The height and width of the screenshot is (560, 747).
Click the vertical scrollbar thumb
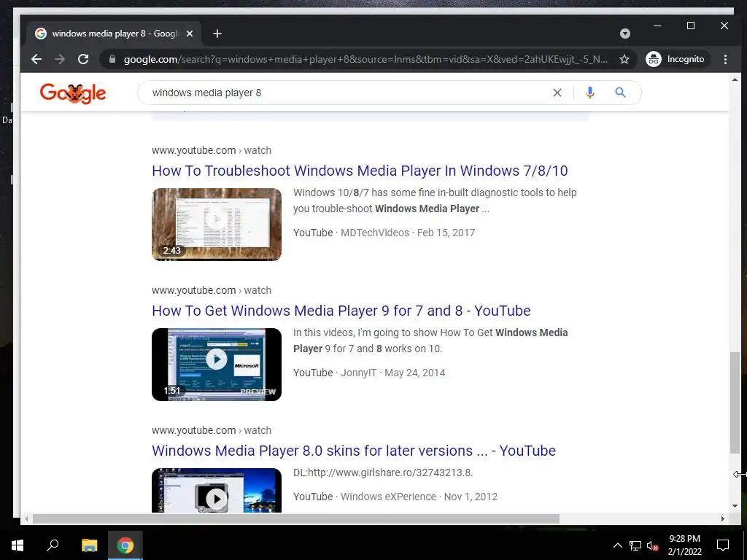coord(735,402)
